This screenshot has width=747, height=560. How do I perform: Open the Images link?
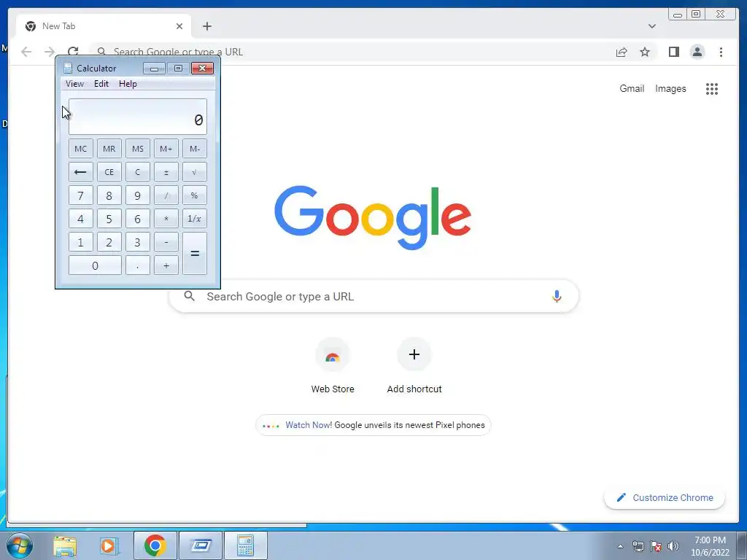pos(670,88)
